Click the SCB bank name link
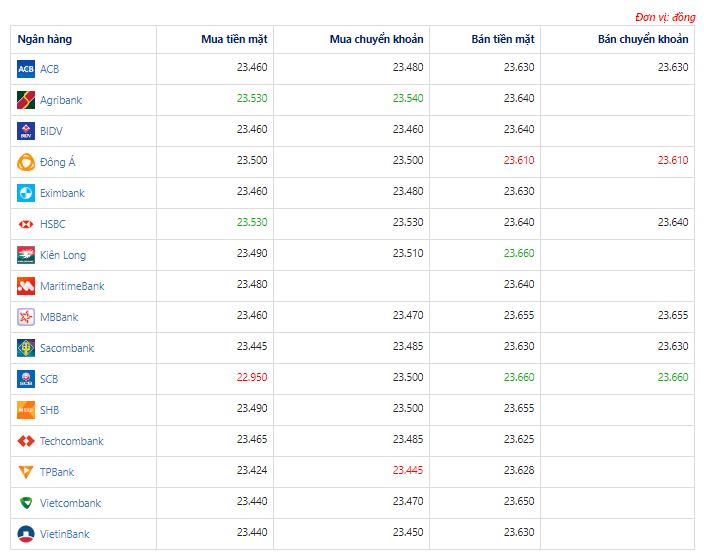Image resolution: width=704 pixels, height=556 pixels. 49,379
